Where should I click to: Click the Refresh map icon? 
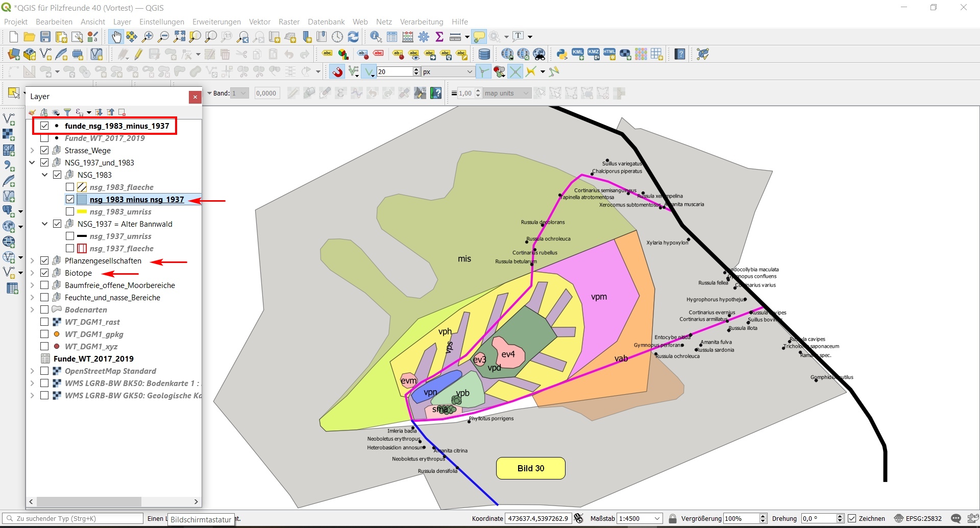353,37
